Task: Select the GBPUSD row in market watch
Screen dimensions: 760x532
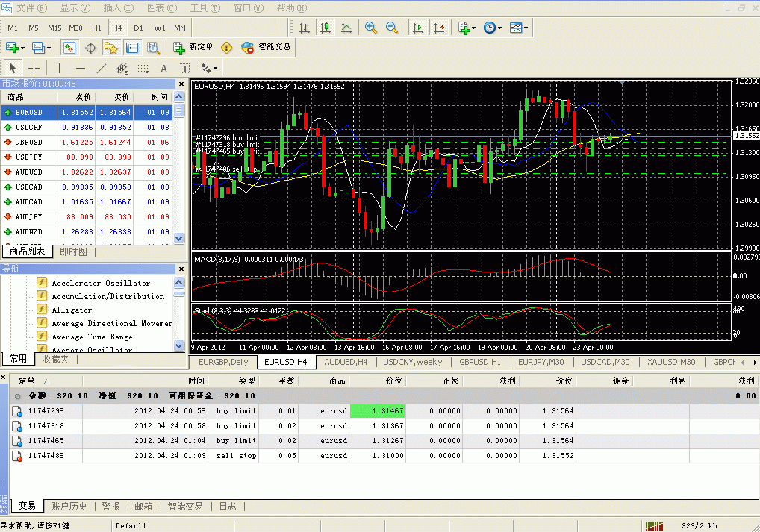Action: point(30,142)
